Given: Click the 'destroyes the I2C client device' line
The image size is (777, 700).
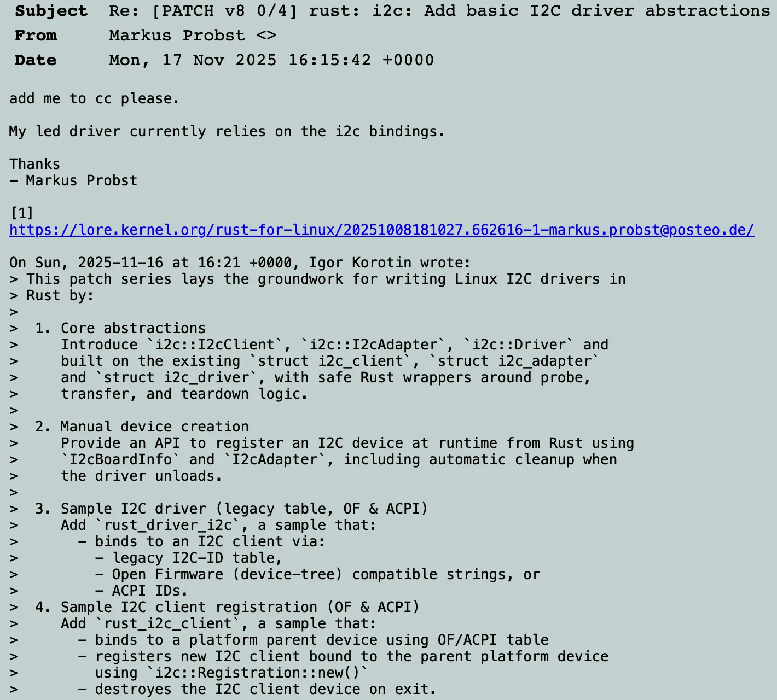Looking at the screenshot, I should (257, 689).
